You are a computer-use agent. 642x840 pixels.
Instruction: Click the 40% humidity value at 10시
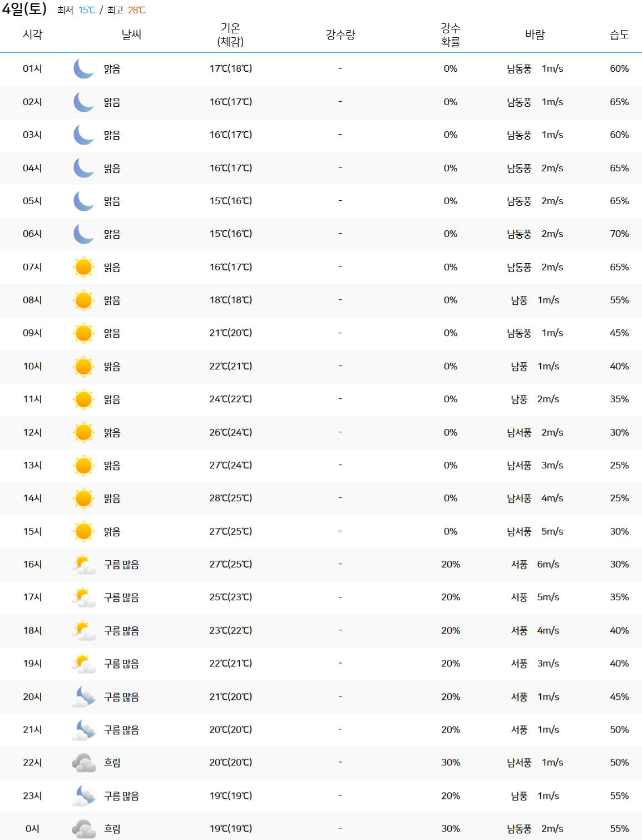(x=619, y=366)
